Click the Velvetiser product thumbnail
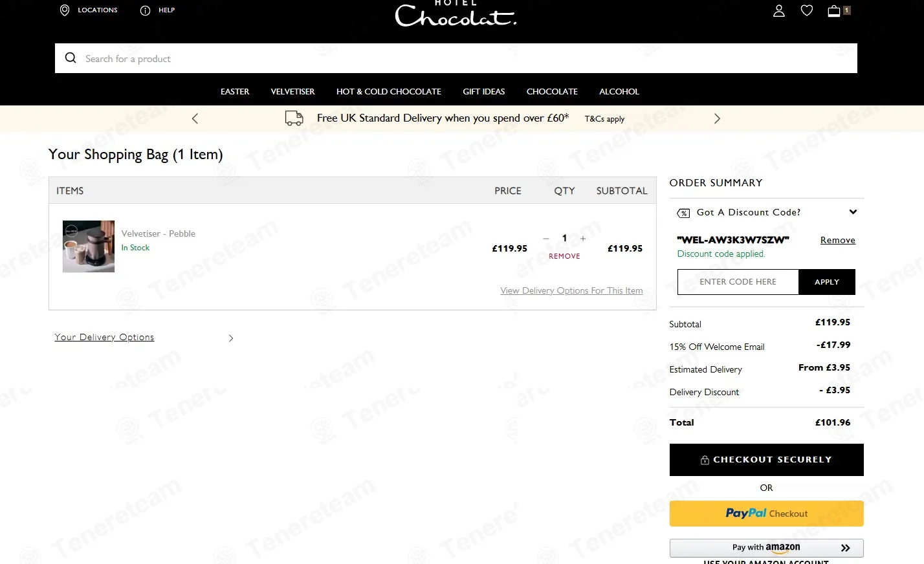 click(89, 246)
